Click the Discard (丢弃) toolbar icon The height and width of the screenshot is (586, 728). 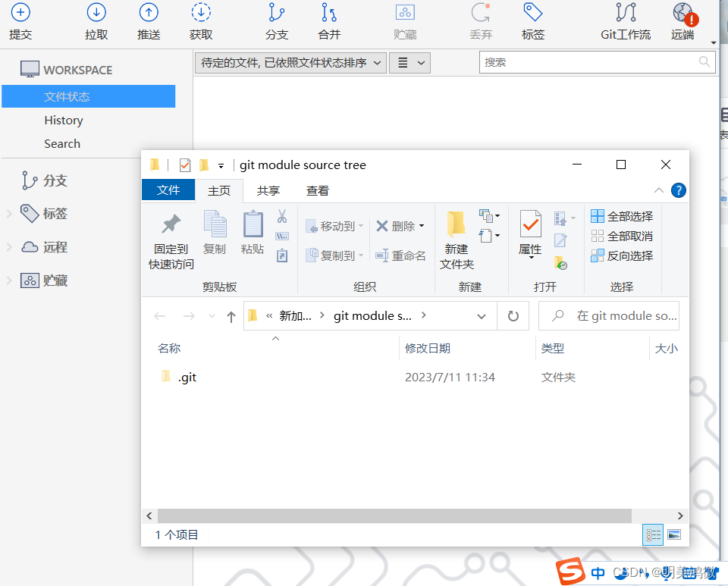click(x=481, y=13)
